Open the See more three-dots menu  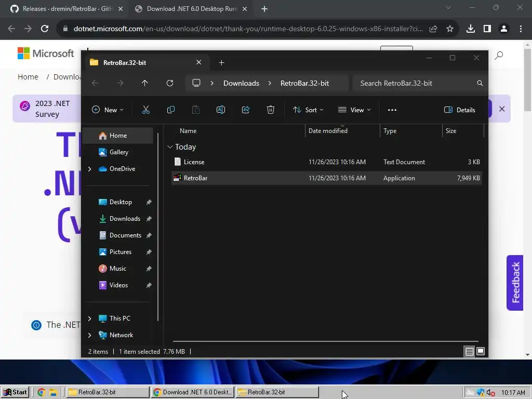click(392, 110)
